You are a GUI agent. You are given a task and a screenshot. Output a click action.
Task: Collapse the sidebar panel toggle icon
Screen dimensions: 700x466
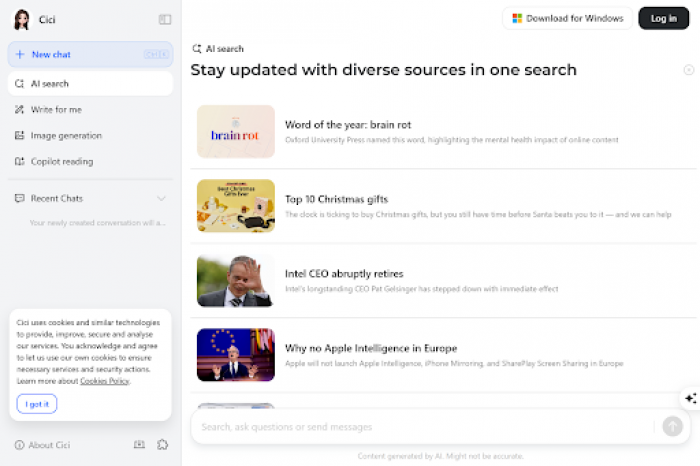pos(165,19)
